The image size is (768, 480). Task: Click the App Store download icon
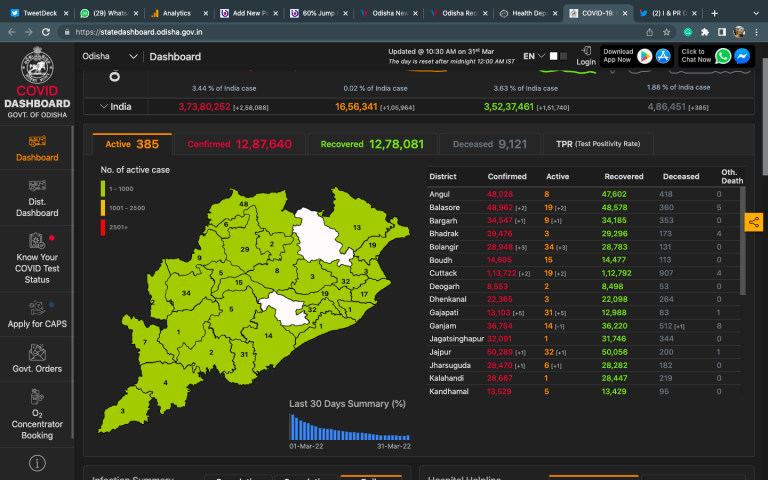tap(663, 56)
